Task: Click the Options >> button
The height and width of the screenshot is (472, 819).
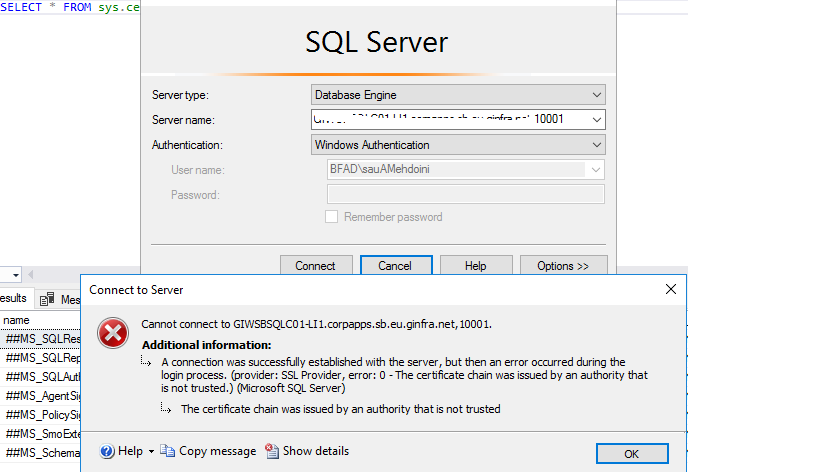Action: (563, 266)
